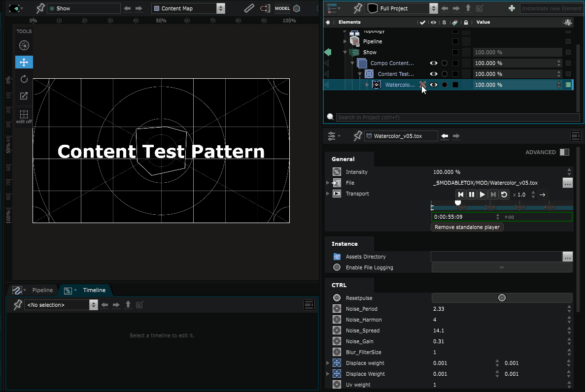The height and width of the screenshot is (392, 585).
Task: Open layout icon in parameter editor header
Action: pos(576,136)
